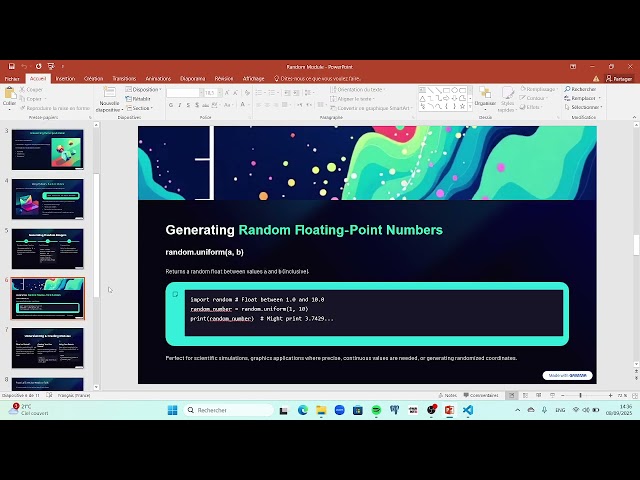Switch to Révision tab

[224, 78]
